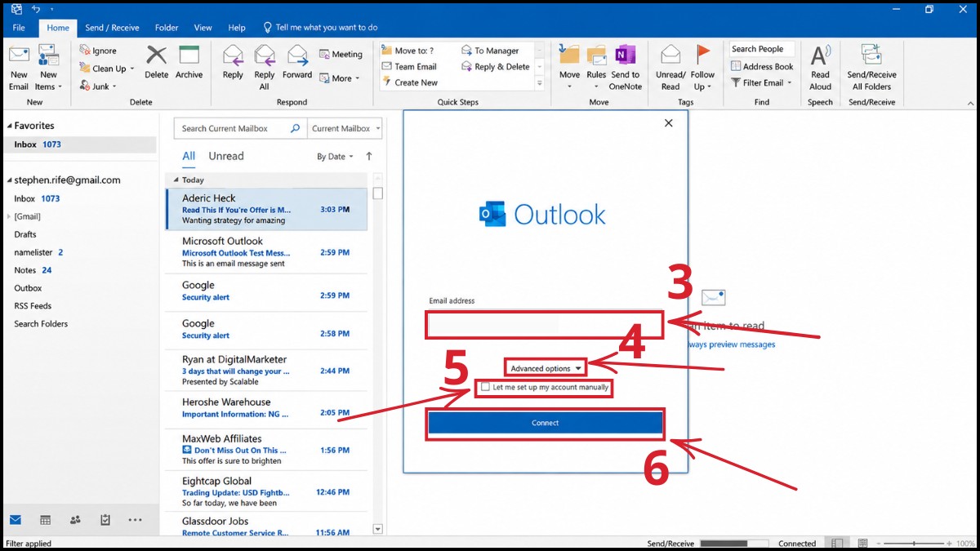The width and height of the screenshot is (980, 551).
Task: Select the Move to: ? quick step
Action: tap(408, 51)
